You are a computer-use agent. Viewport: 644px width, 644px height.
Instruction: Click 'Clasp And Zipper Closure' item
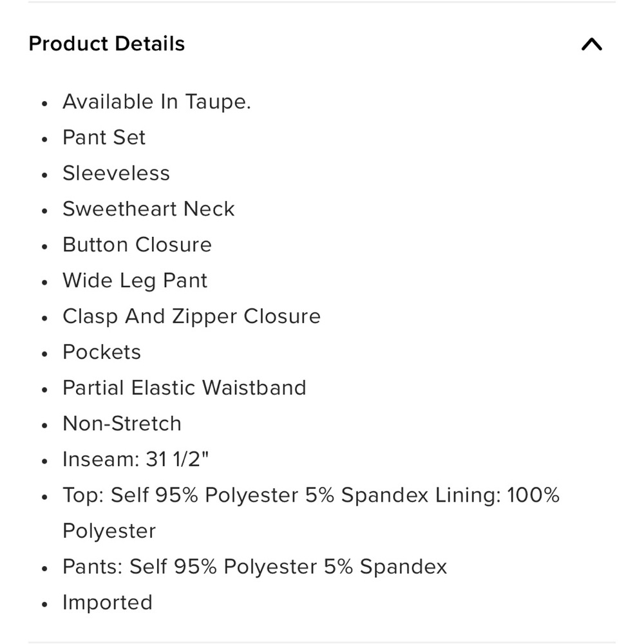(x=191, y=316)
